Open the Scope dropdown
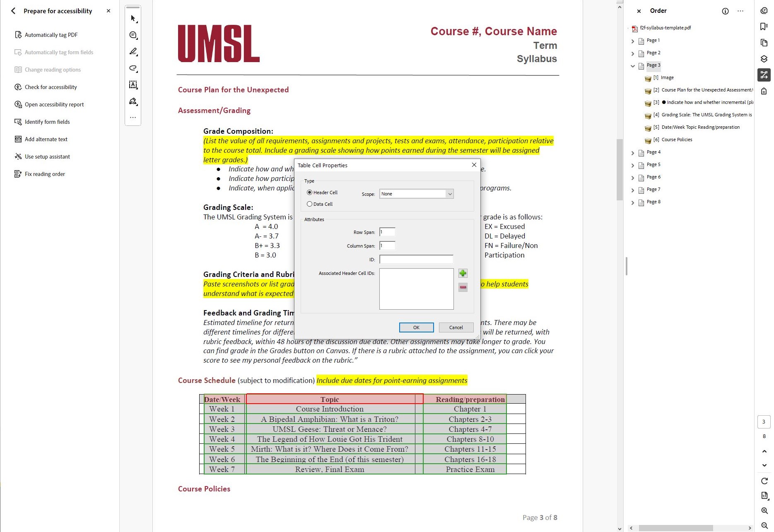Screen dimensions: 774x532 pyautogui.click(x=417, y=194)
